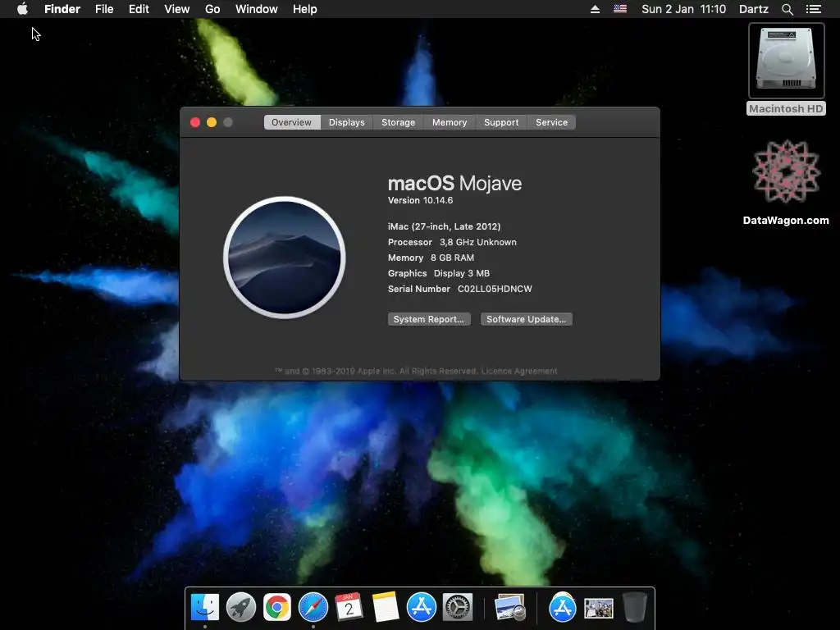Click the 3,8 GHz Unknown processor value
This screenshot has width=840, height=630.
[478, 242]
